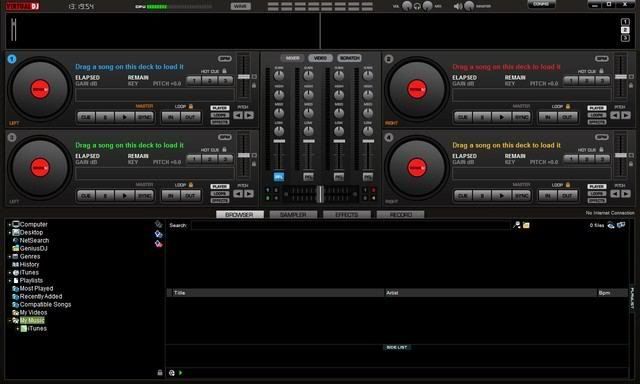
Task: Toggle the folder list lock icon
Action: [x=160, y=373]
